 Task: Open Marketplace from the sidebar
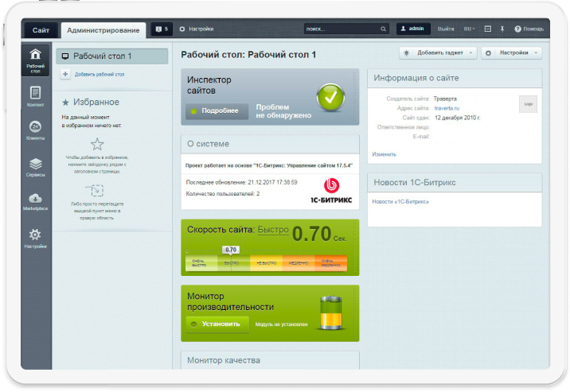tap(35, 201)
